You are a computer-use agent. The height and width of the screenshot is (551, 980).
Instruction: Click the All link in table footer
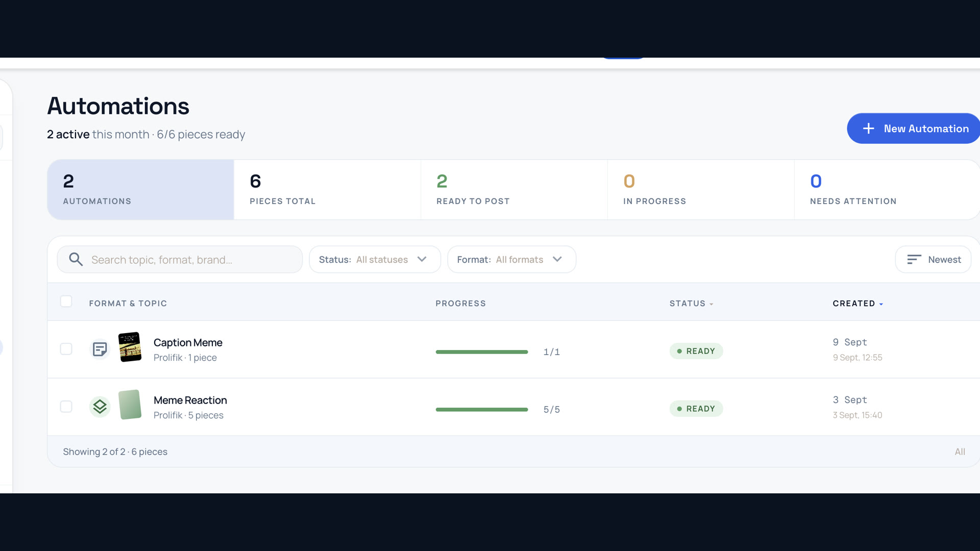click(x=960, y=452)
